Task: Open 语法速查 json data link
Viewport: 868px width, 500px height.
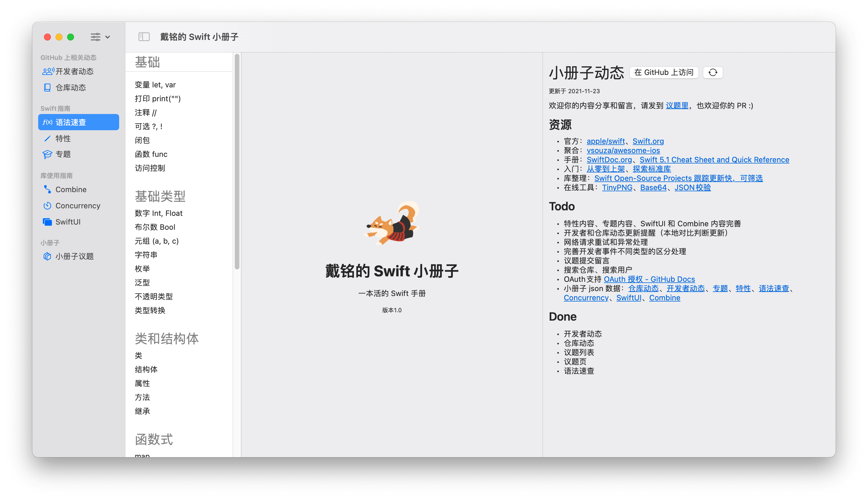Action: coord(773,288)
